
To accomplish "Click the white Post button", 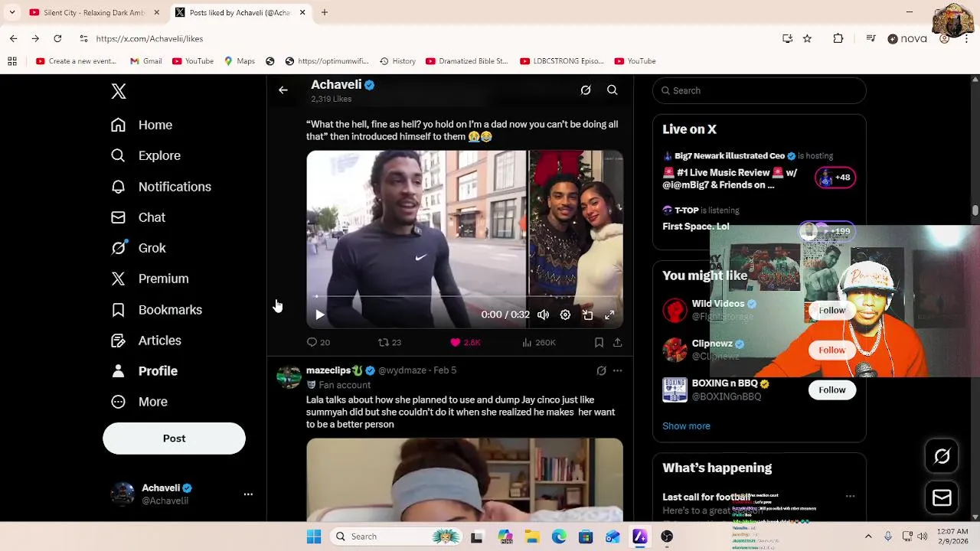I will point(174,439).
